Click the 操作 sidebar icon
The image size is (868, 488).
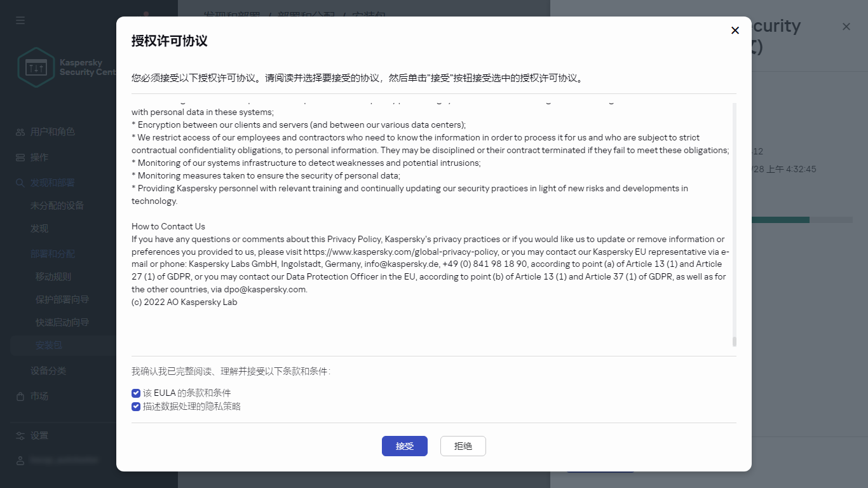tap(20, 157)
